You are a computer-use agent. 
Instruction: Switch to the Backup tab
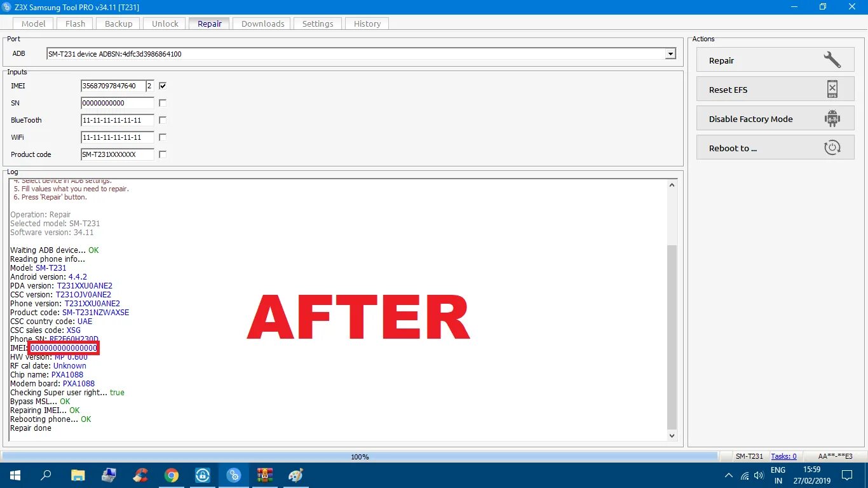119,24
